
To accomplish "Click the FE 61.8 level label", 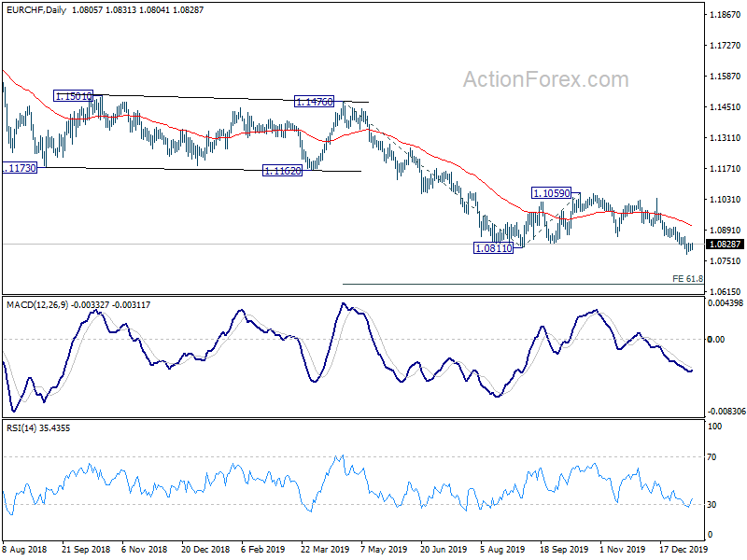I will point(687,278).
